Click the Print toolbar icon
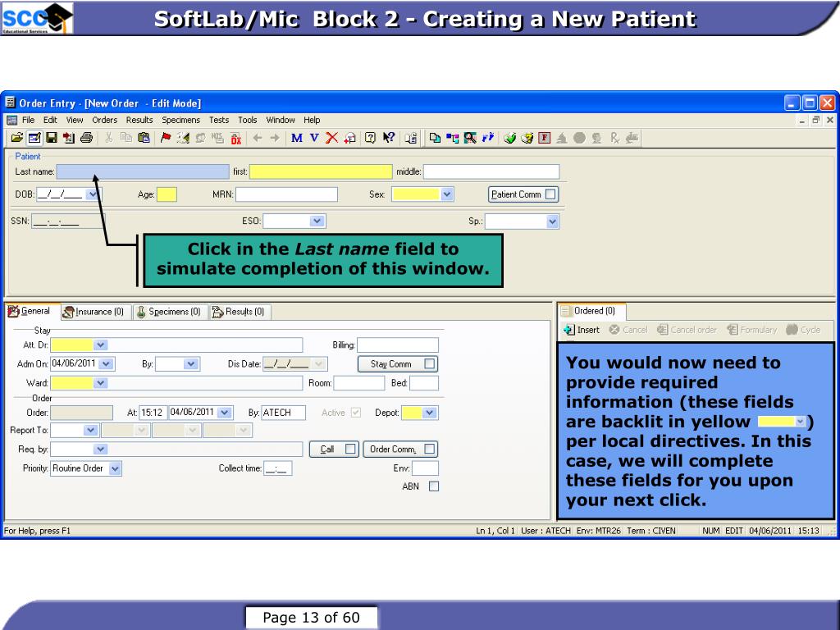This screenshot has height=630, width=840. (x=86, y=139)
